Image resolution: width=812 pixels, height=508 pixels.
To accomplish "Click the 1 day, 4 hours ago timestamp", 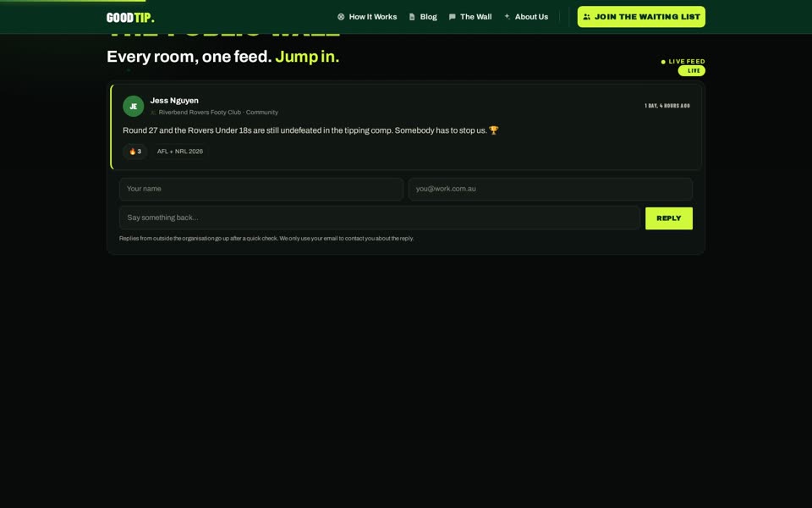I will tap(667, 106).
